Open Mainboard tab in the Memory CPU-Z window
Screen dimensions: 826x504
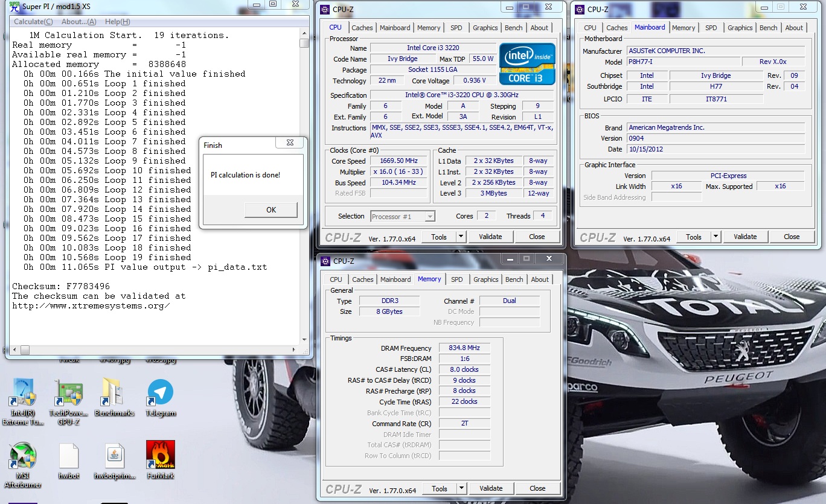click(x=395, y=279)
